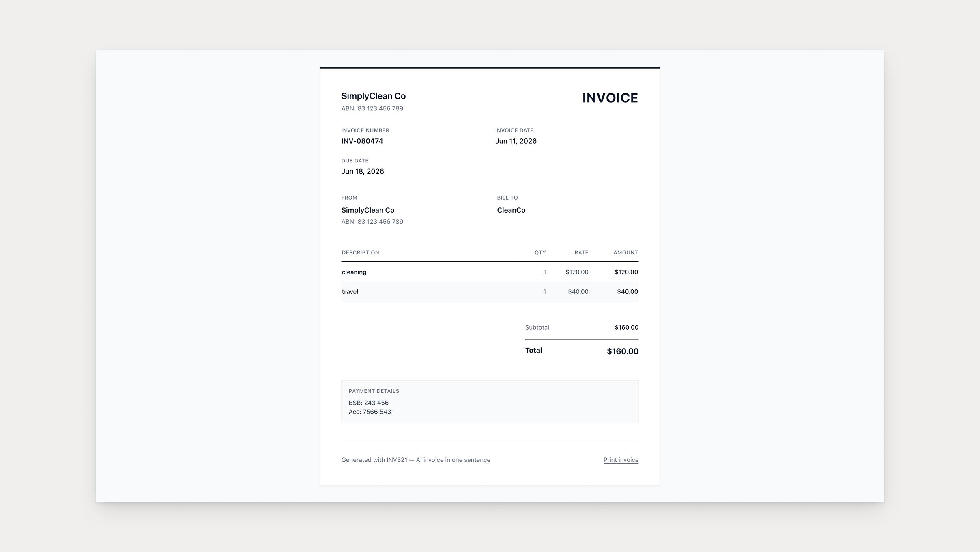Click the quantity 1 in cleaning row

(x=544, y=272)
